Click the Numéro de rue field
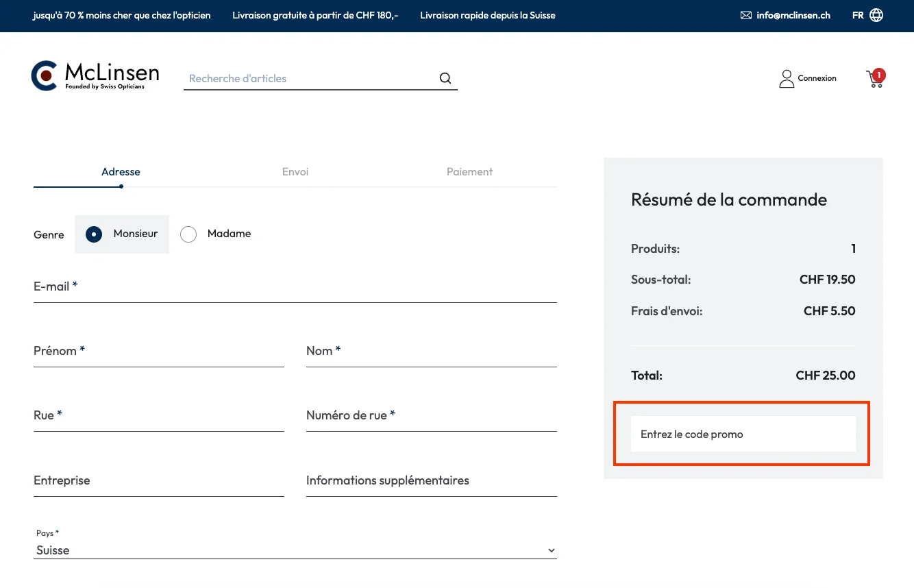 tap(431, 421)
